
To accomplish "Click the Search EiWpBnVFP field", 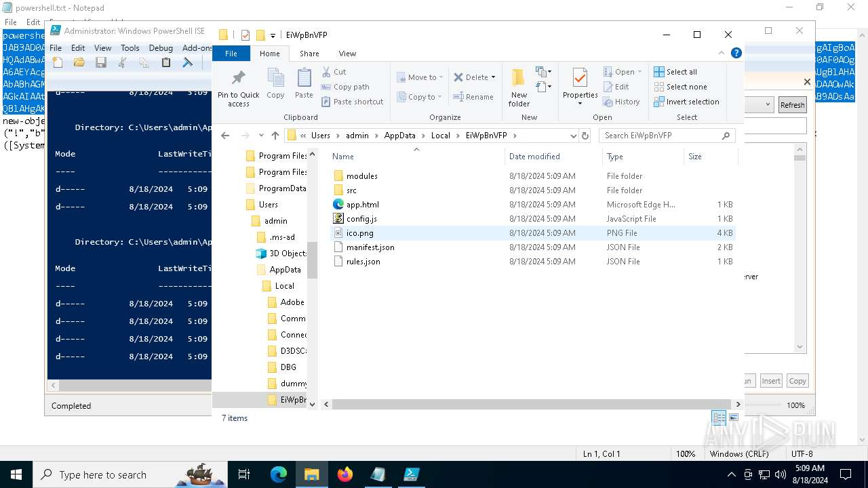I will (x=667, y=136).
